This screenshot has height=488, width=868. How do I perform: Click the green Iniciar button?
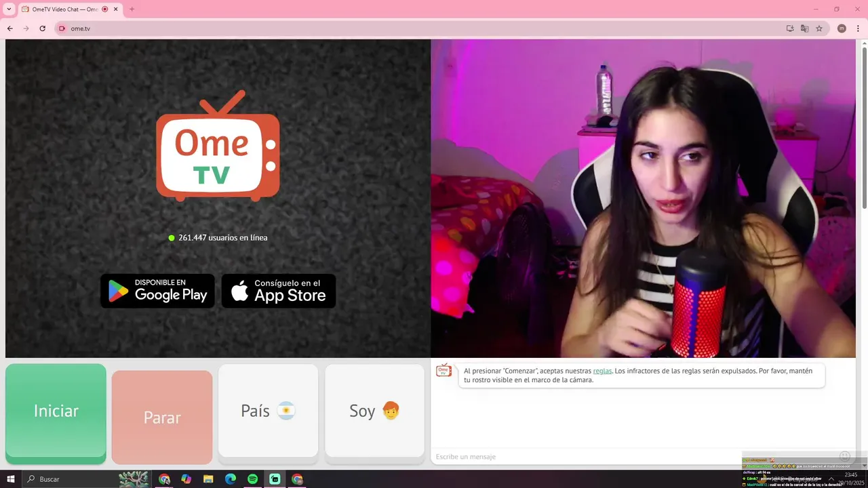tap(56, 413)
